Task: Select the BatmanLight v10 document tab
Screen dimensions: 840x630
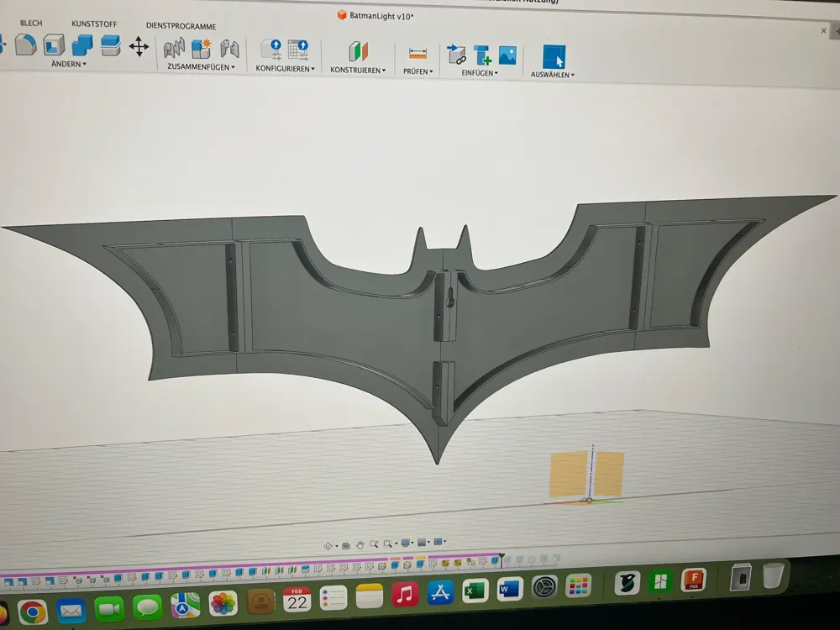Action: coord(375,16)
